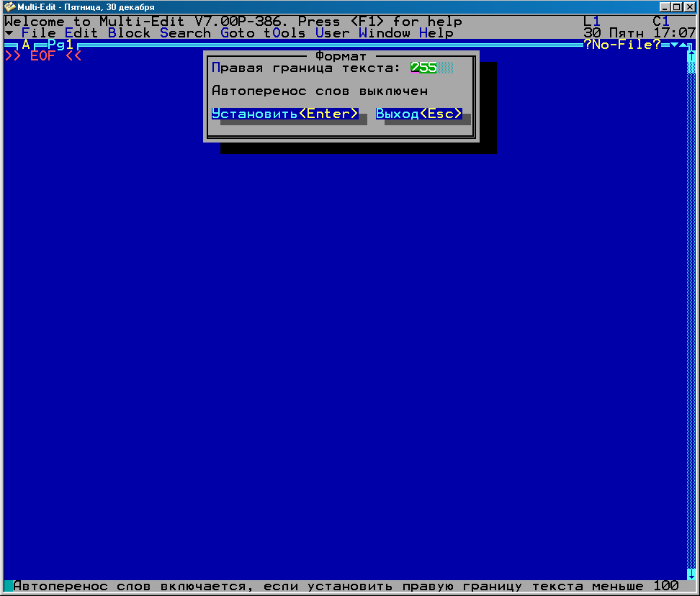This screenshot has height=596, width=700.
Task: Click the column indicator C1
Action: click(x=660, y=21)
